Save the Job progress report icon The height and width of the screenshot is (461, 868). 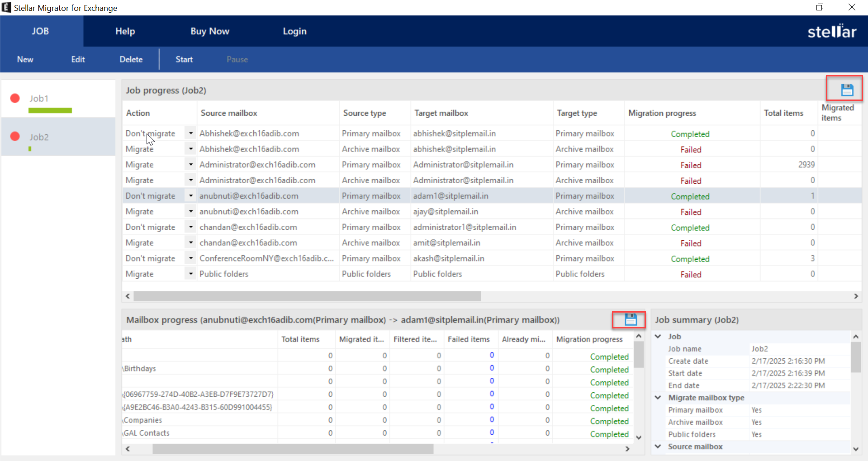point(847,90)
